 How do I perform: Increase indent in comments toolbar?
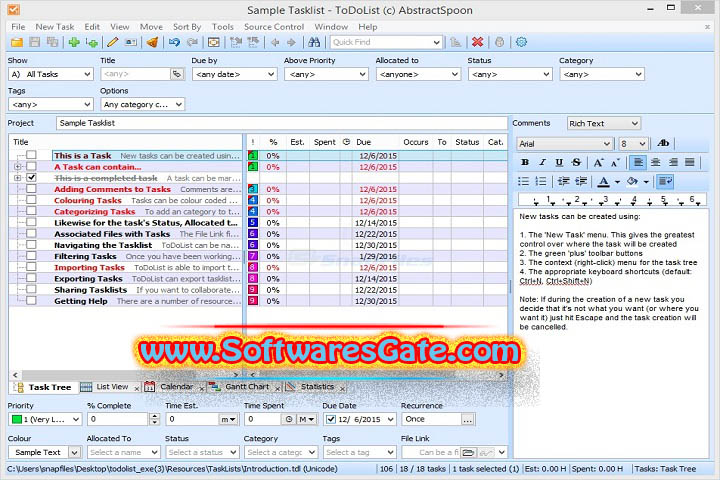tap(581, 181)
